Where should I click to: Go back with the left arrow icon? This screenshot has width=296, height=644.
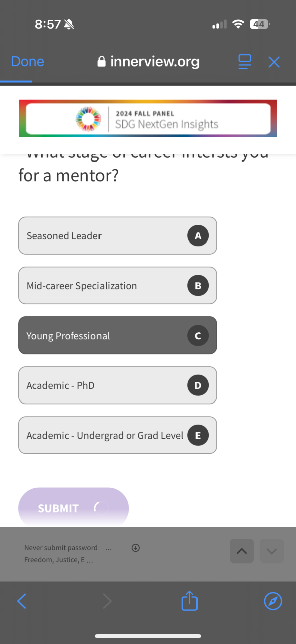[x=21, y=601]
